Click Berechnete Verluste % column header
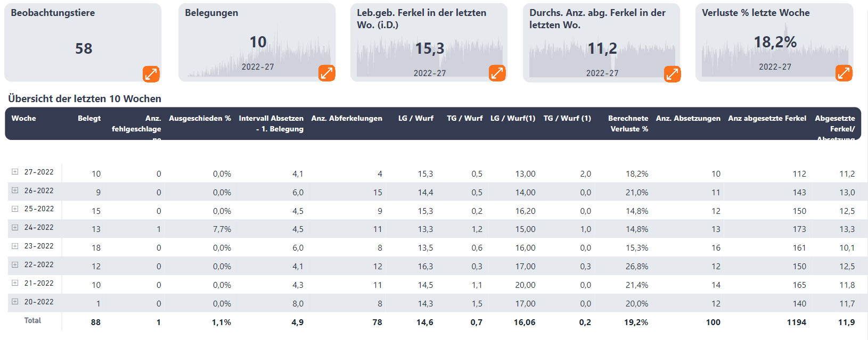 628,123
